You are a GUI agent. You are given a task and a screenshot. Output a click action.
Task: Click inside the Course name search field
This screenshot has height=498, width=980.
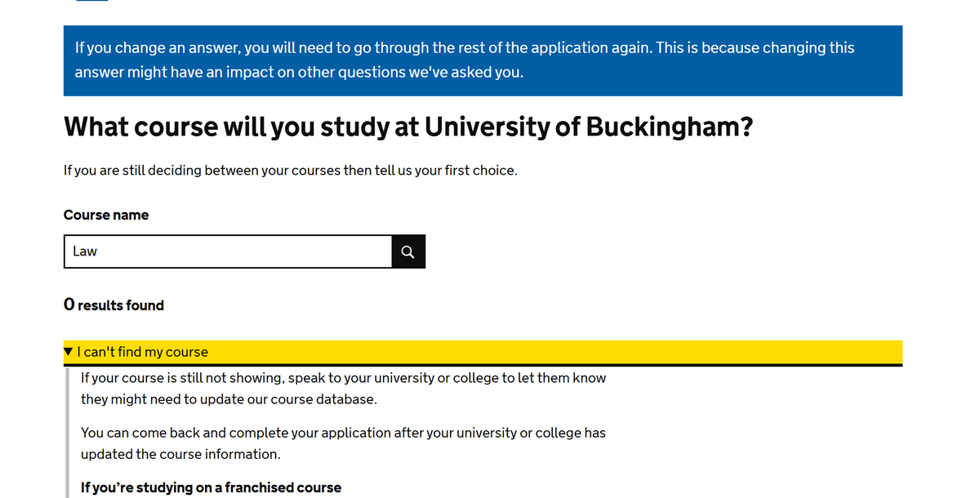click(x=228, y=251)
